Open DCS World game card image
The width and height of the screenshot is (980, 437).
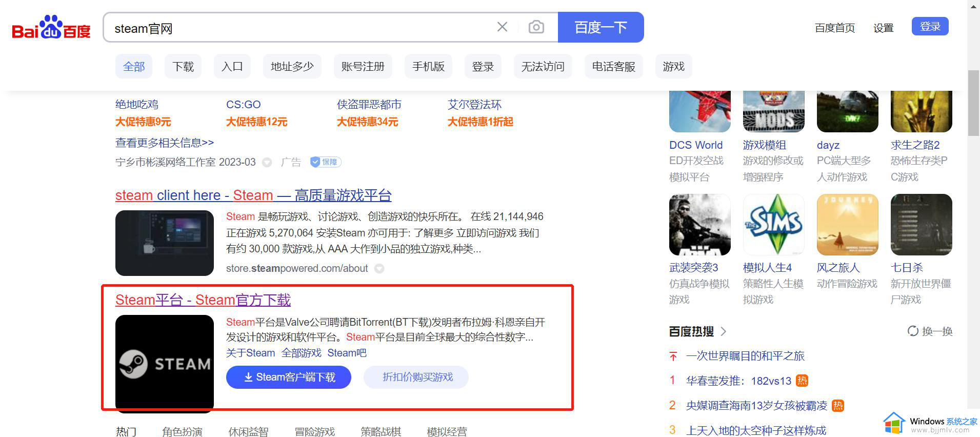coord(700,111)
